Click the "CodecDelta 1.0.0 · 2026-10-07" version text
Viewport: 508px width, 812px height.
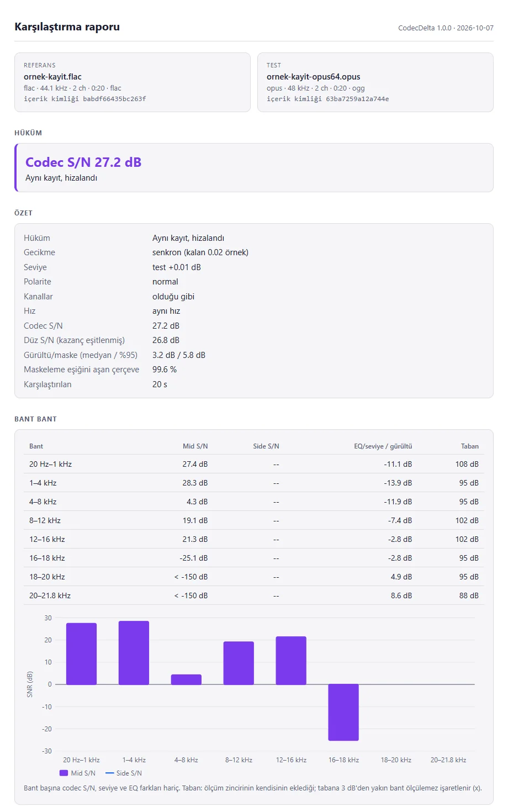click(446, 28)
